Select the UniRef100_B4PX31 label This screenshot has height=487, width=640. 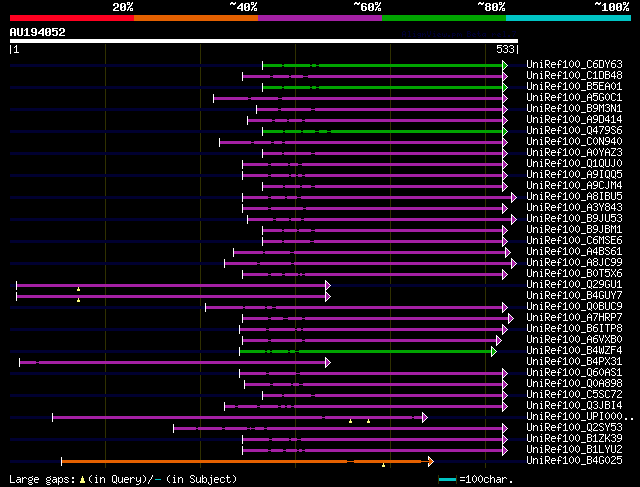point(574,362)
